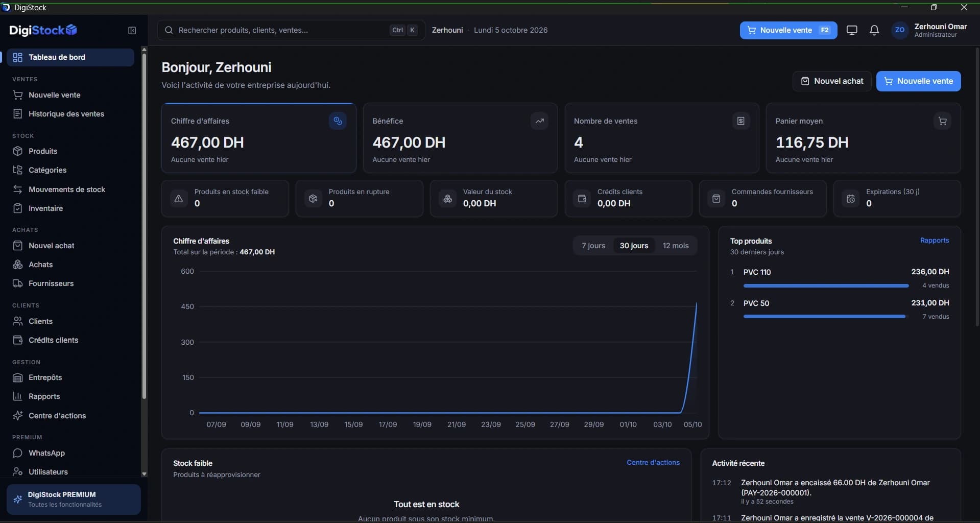980x523 pixels.
Task: Open the ZO user avatar
Action: [x=900, y=30]
